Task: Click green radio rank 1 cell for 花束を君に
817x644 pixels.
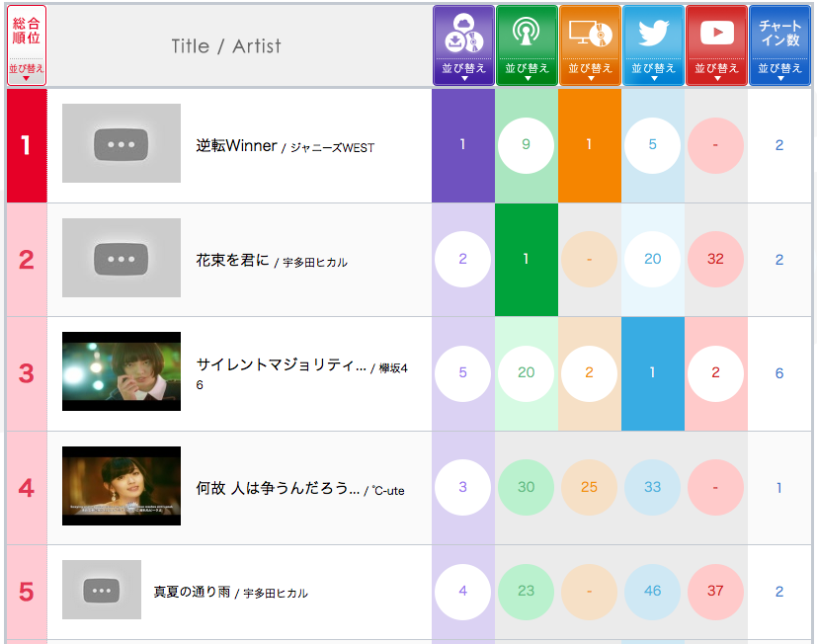Action: tap(527, 259)
